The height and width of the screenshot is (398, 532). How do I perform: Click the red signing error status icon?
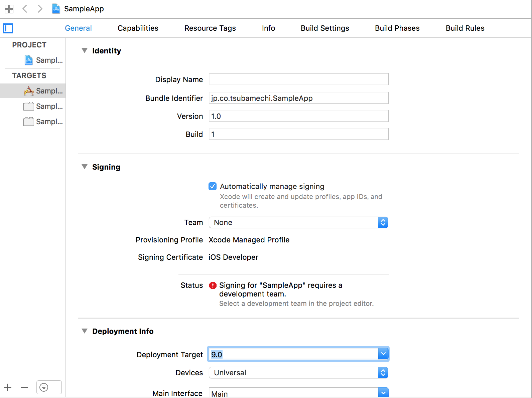[213, 285]
